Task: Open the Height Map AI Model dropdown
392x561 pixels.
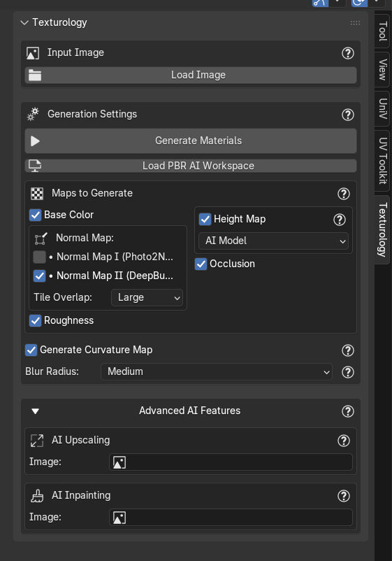Action: pos(273,241)
